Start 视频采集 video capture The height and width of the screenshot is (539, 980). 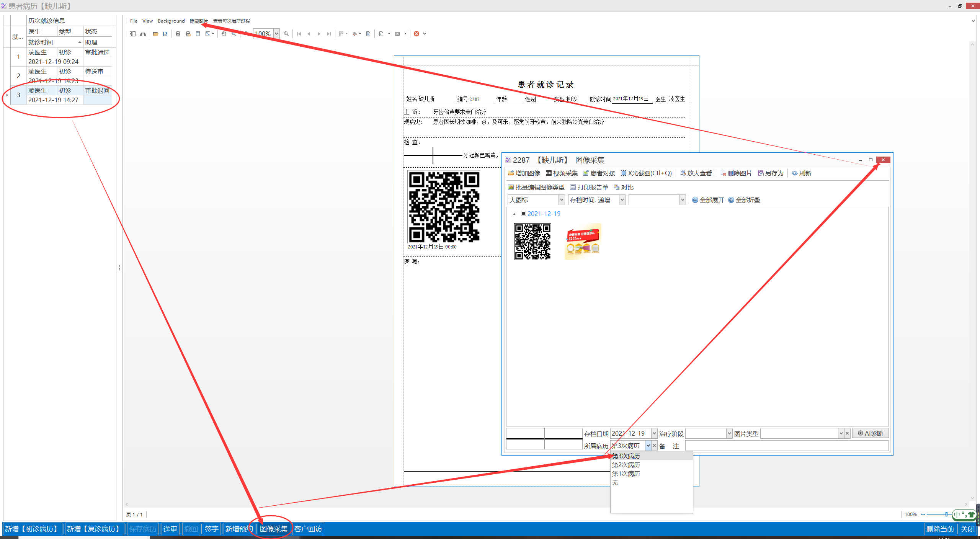click(562, 173)
